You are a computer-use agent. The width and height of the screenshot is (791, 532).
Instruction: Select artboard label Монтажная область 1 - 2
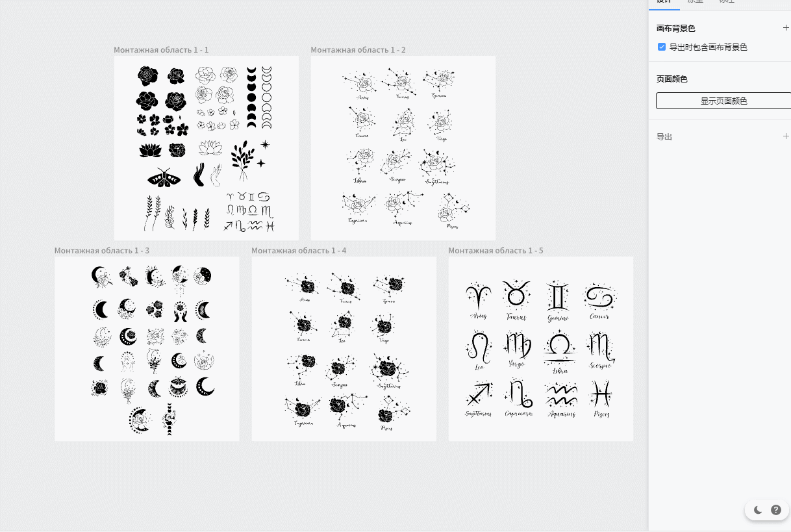pos(358,50)
